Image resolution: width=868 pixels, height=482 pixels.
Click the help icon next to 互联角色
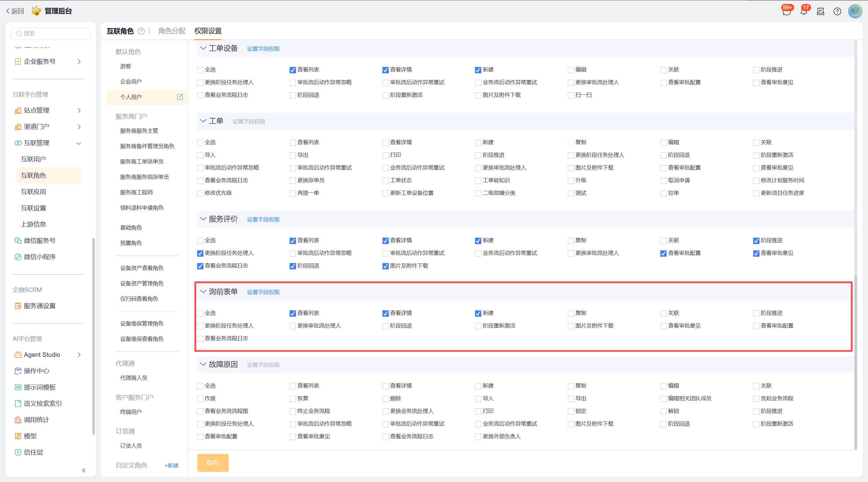(x=142, y=31)
